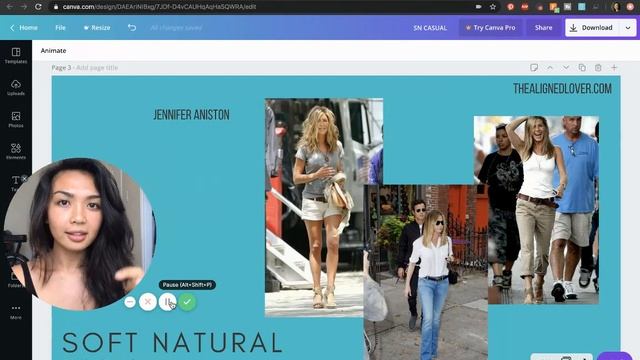Image resolution: width=640 pixels, height=360 pixels.
Task: Go forward in the browser
Action: click(24, 7)
